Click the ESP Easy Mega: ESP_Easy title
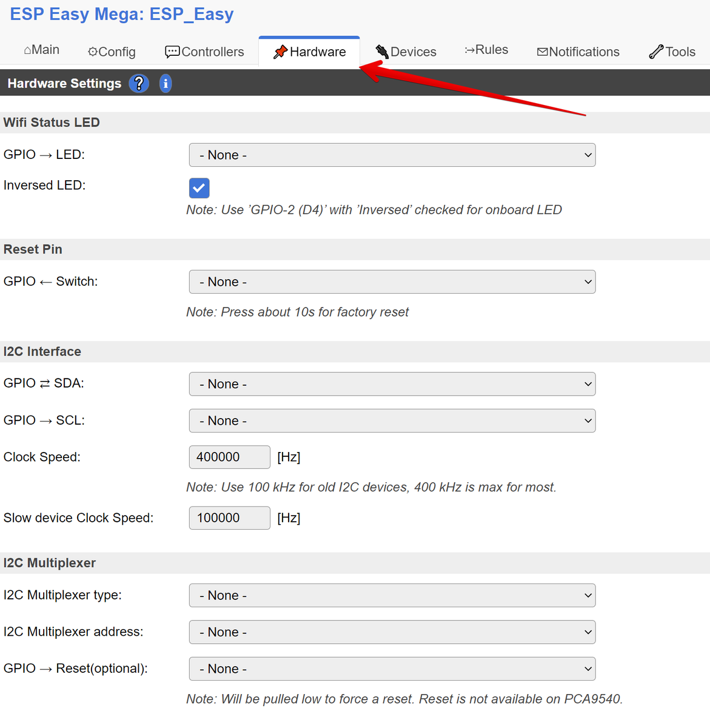Viewport: 710px width, 728px height. pos(122,14)
